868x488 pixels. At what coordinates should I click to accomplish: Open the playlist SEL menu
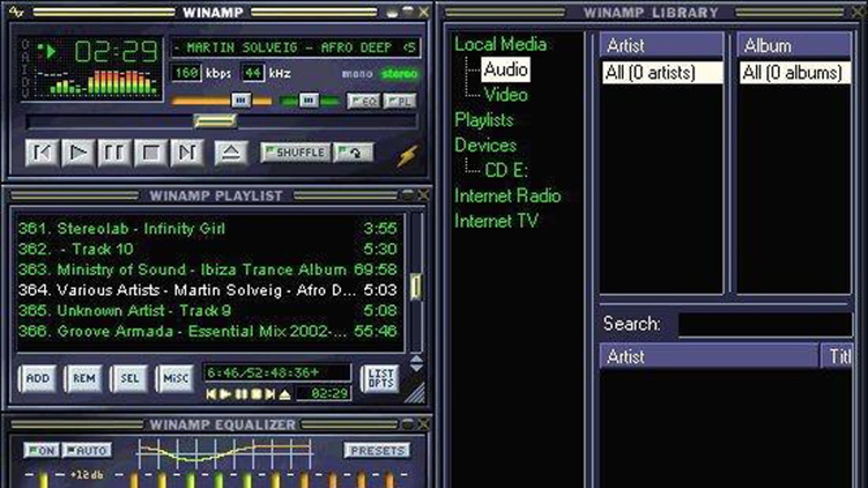(x=129, y=378)
